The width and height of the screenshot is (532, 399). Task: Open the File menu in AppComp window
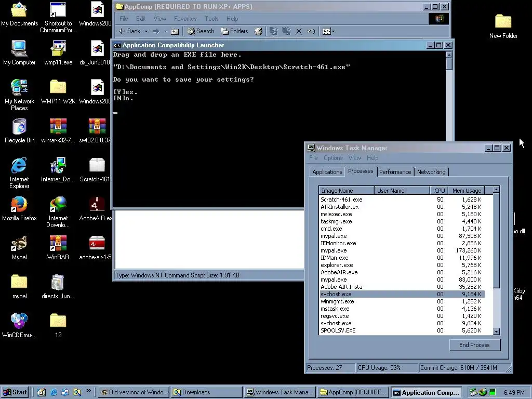pyautogui.click(x=124, y=19)
